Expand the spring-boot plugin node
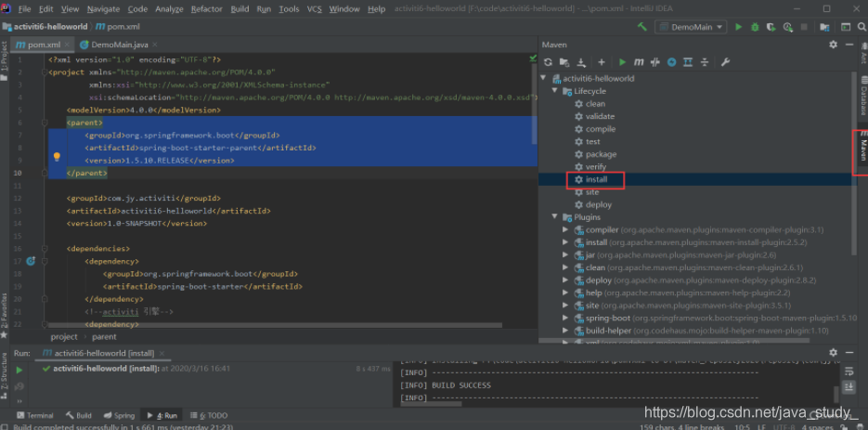868x430 pixels. (x=565, y=318)
